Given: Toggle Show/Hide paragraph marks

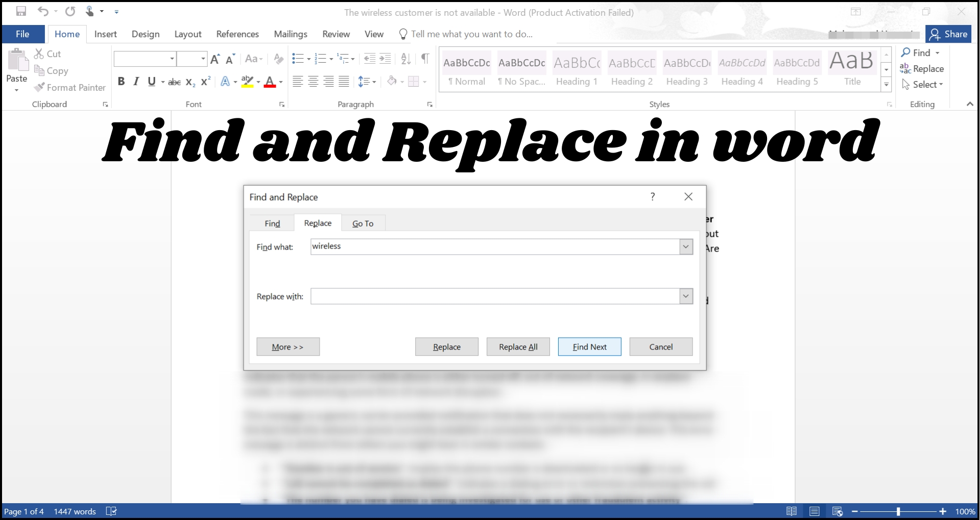Looking at the screenshot, I should pyautogui.click(x=425, y=59).
